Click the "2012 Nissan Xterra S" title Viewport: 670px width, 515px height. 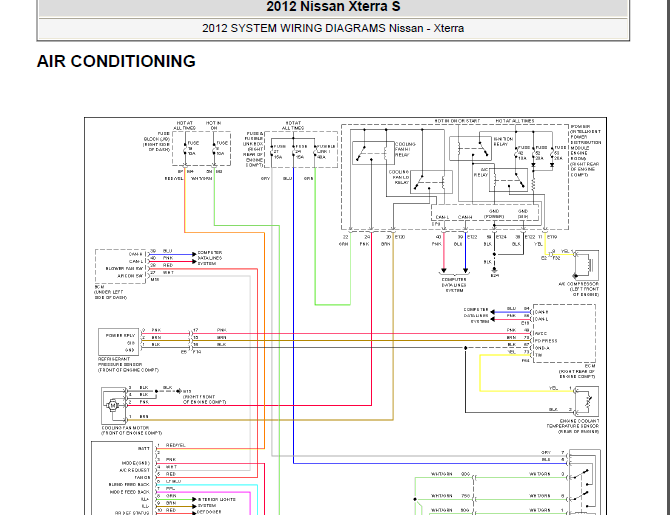[x=333, y=6]
